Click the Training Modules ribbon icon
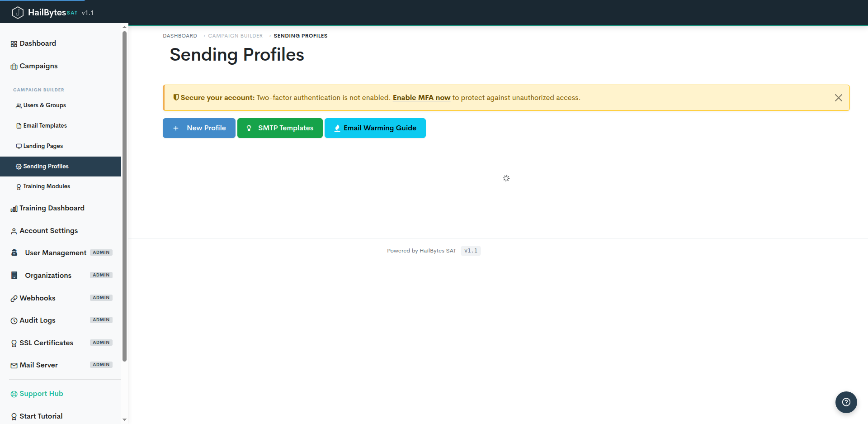868x424 pixels. click(19, 186)
